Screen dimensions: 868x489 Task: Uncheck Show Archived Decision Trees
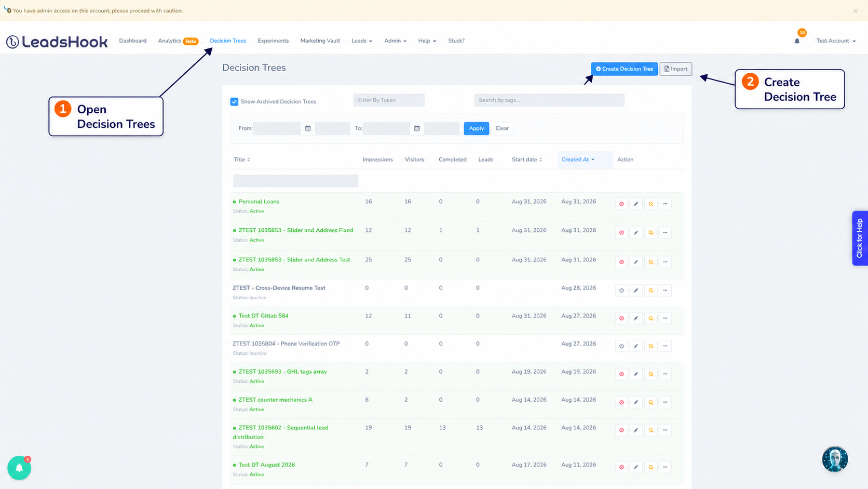[234, 101]
